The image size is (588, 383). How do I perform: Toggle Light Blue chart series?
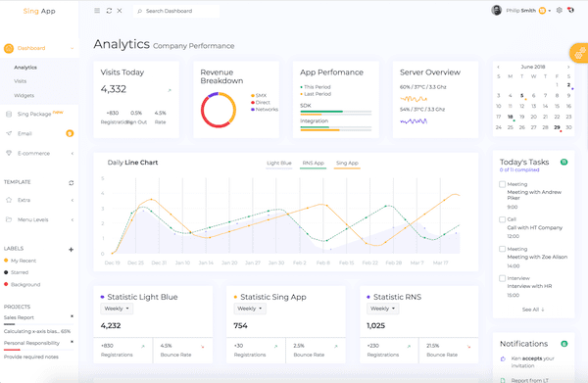coord(279,164)
